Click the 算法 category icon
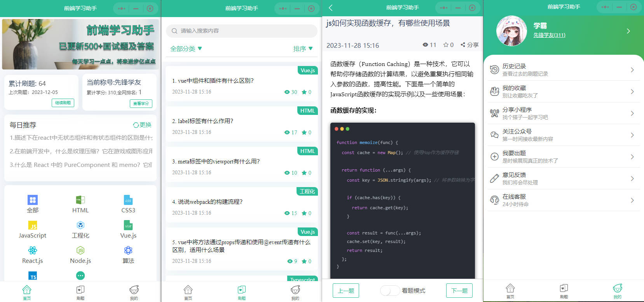The width and height of the screenshot is (644, 302). click(x=128, y=250)
